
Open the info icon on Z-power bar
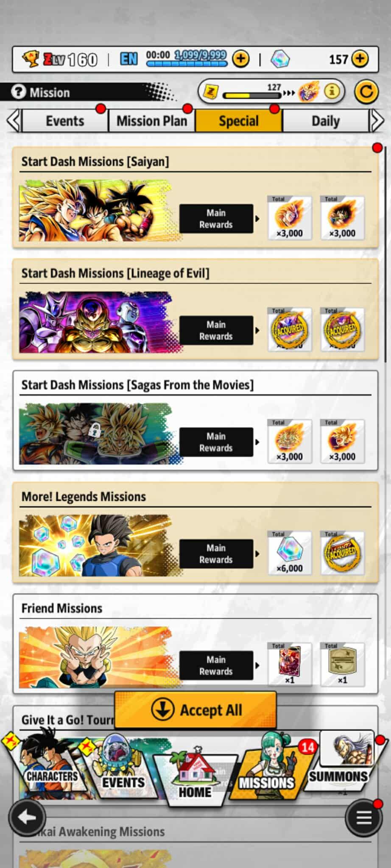(332, 91)
